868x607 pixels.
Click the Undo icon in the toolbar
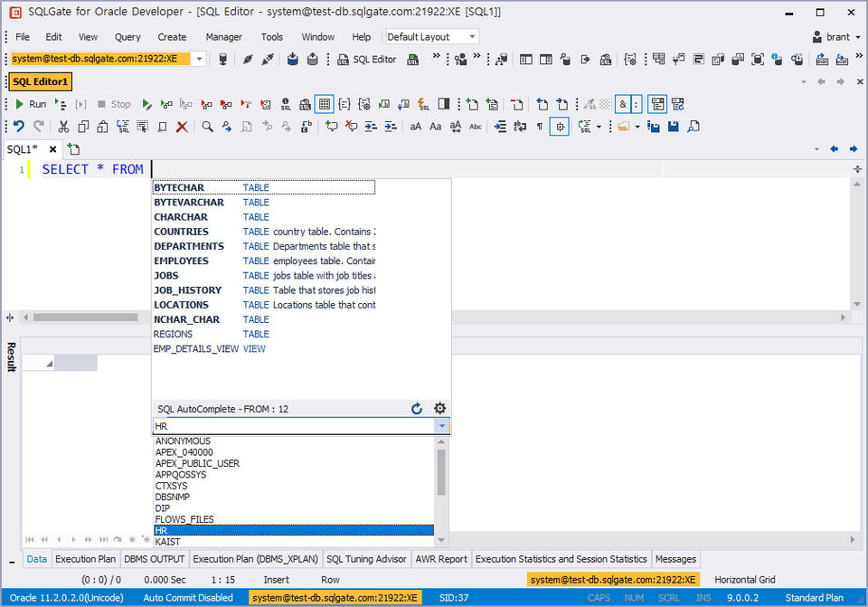click(18, 126)
